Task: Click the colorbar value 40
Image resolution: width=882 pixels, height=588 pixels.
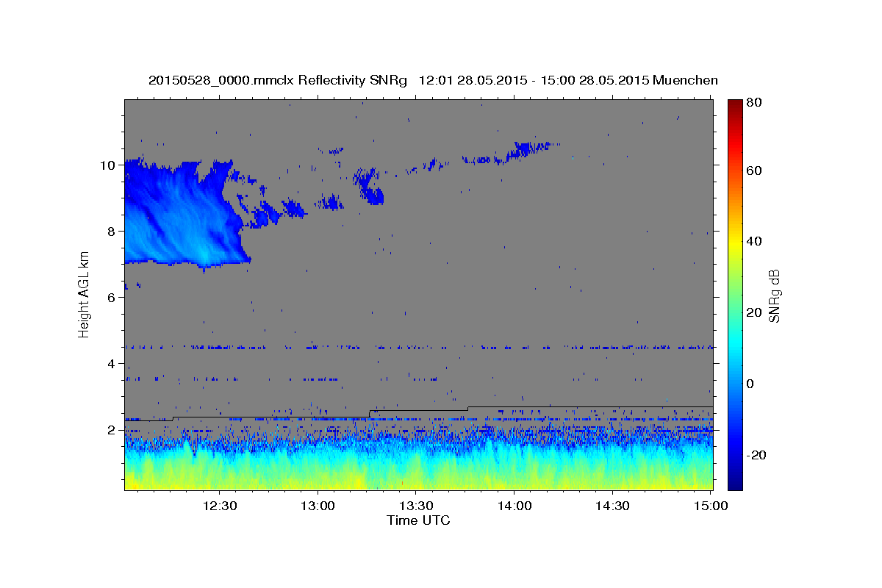Action: coord(753,241)
